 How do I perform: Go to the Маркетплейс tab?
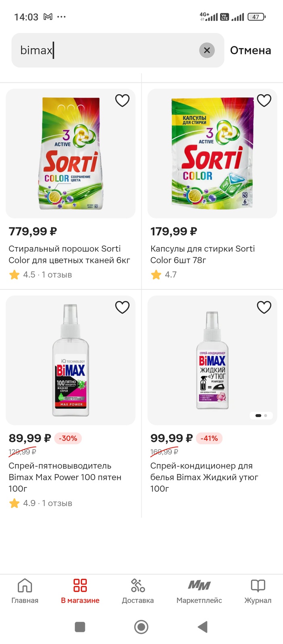tap(199, 590)
